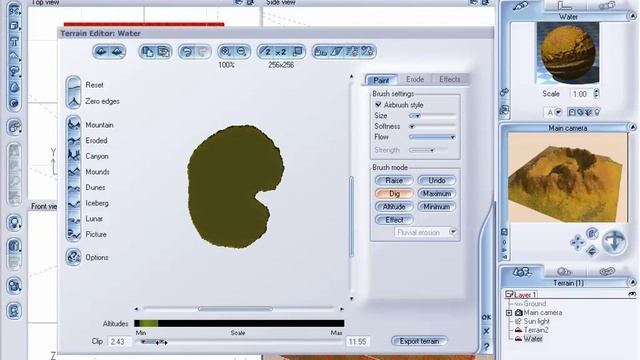Click the Water material sphere preview
The image size is (640, 360).
coord(567,53)
